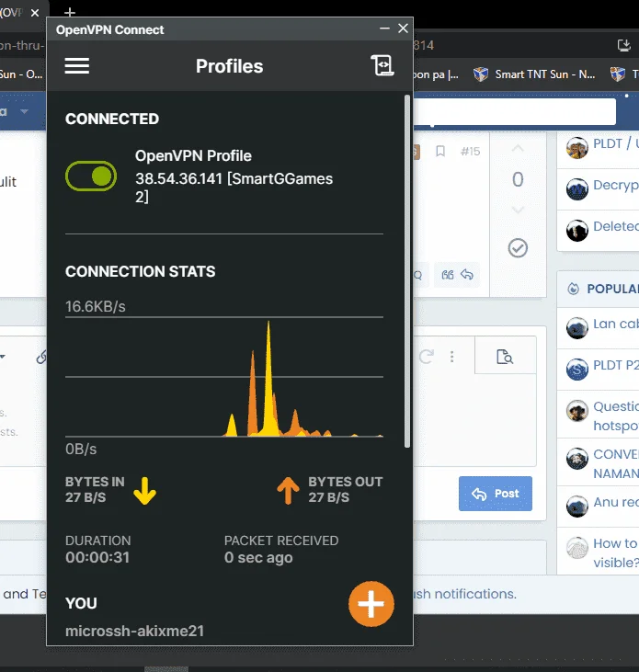Click the Lan cab thread avatar
Image resolution: width=639 pixels, height=672 pixels.
(x=576, y=328)
